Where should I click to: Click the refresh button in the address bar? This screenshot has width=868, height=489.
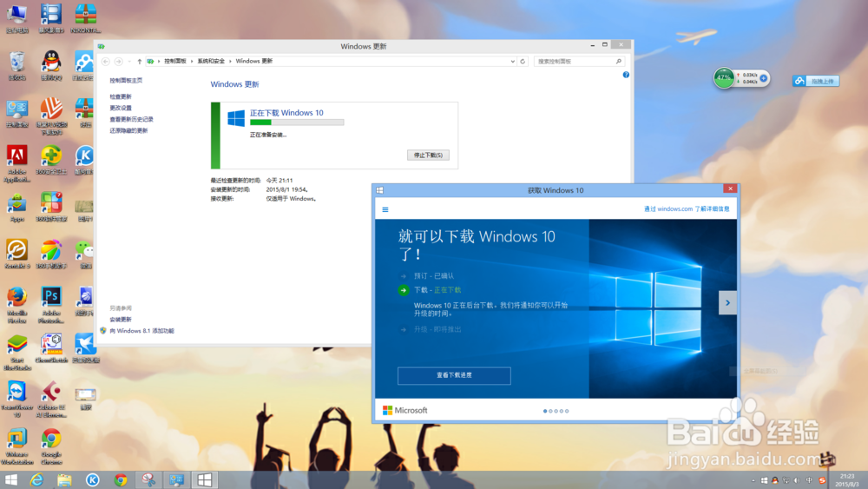pyautogui.click(x=523, y=62)
